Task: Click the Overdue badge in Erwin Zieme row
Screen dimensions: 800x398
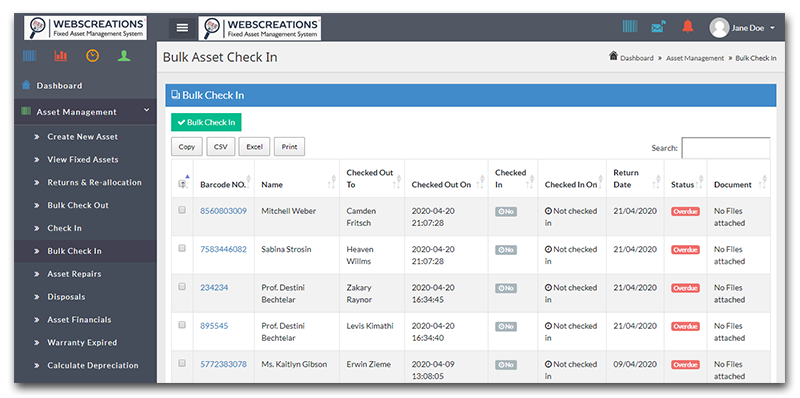Action: click(685, 364)
